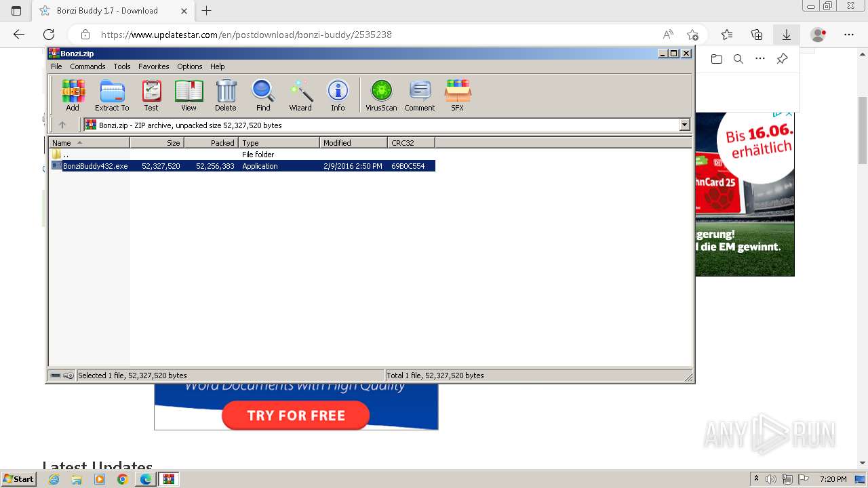Show hidden tray icons arrow

756,479
